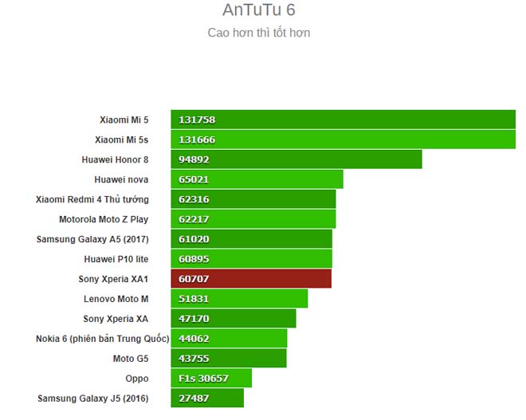Select the Xiaomi Mi 5 label

pos(124,120)
